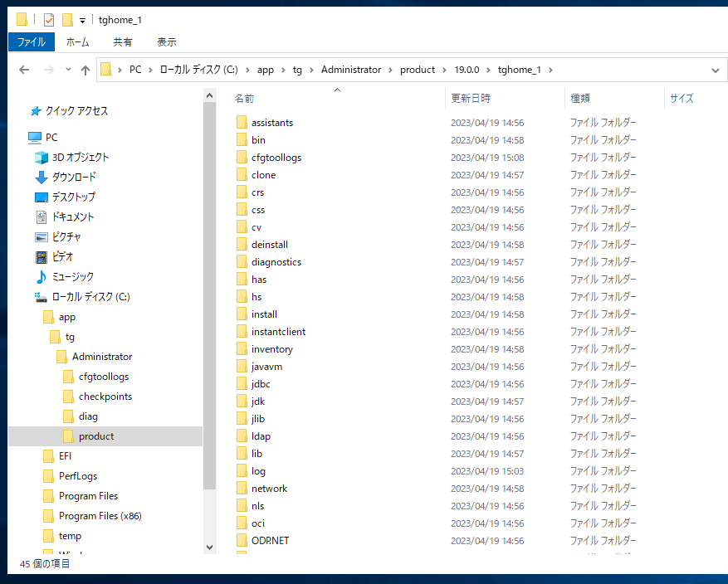The width and height of the screenshot is (728, 584).
Task: Click the assistants folder icon
Action: tap(242, 123)
